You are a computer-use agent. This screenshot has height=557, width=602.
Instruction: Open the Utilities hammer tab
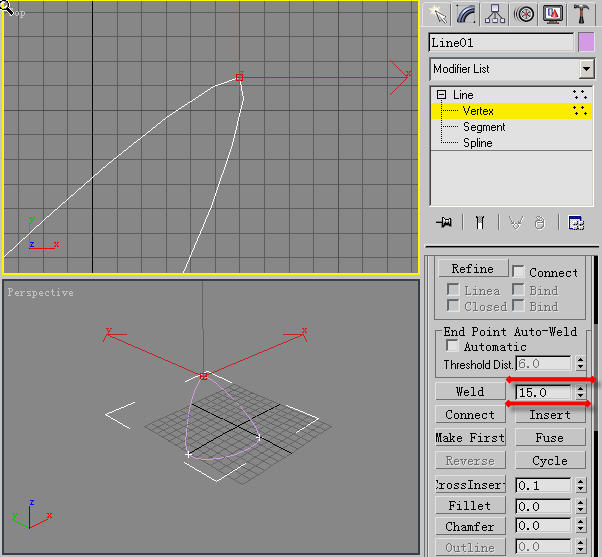click(582, 14)
